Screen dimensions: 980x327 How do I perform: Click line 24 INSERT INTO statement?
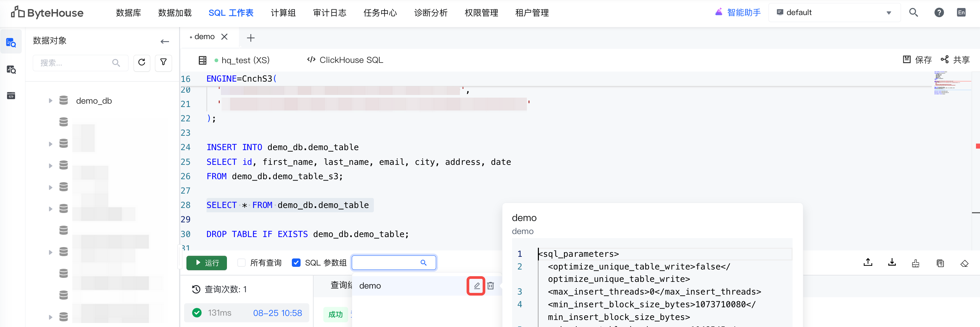pos(282,147)
